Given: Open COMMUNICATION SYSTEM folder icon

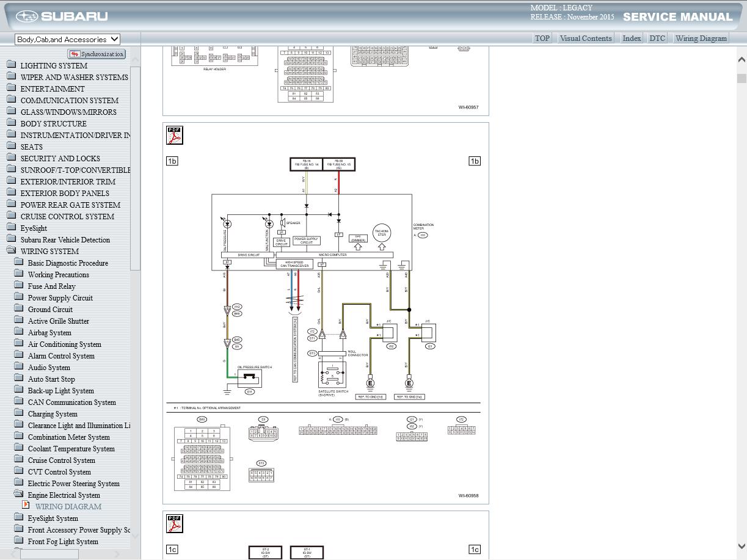Looking at the screenshot, I should click(x=12, y=100).
